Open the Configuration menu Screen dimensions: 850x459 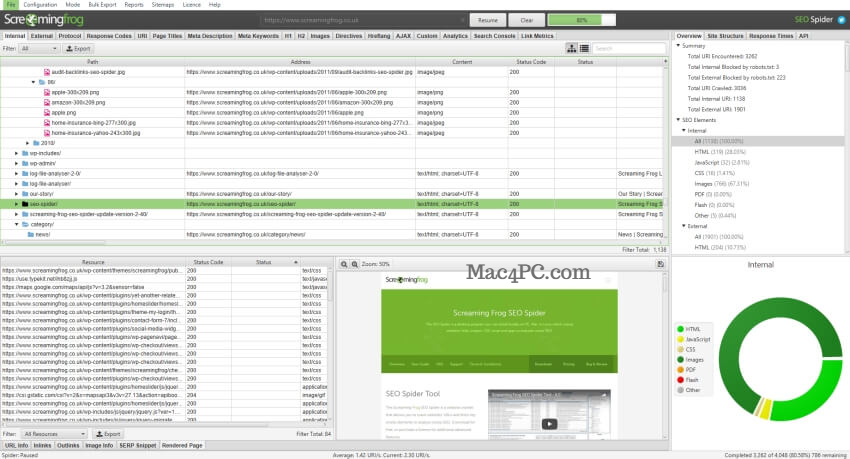(40, 4)
